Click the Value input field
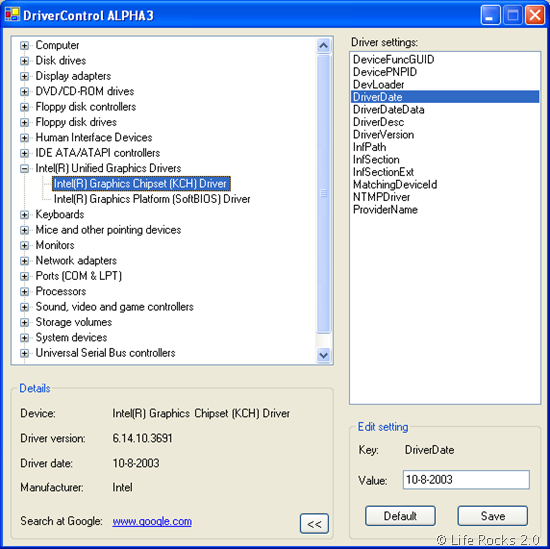The height and width of the screenshot is (549, 550). 466,480
